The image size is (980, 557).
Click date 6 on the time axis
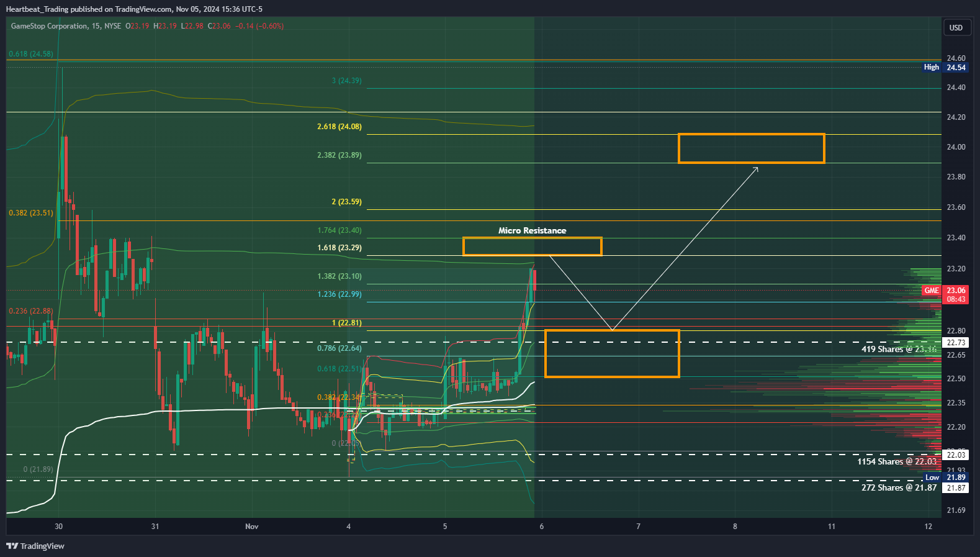pyautogui.click(x=542, y=527)
